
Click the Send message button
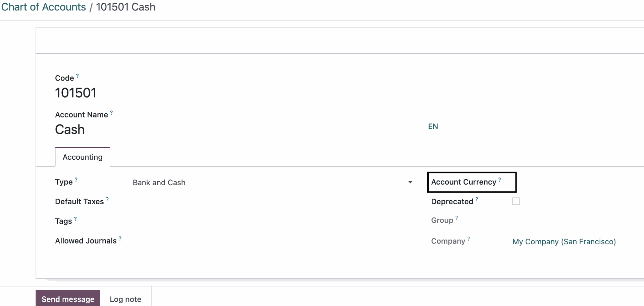click(68, 299)
